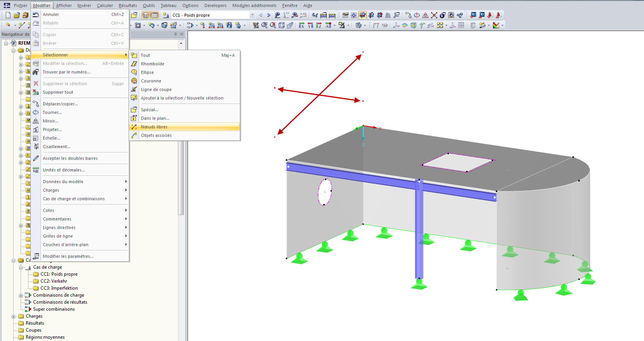The height and width of the screenshot is (341, 644).
Task: Open the Couches d'arrière-plan submenu
Action: click(x=80, y=245)
